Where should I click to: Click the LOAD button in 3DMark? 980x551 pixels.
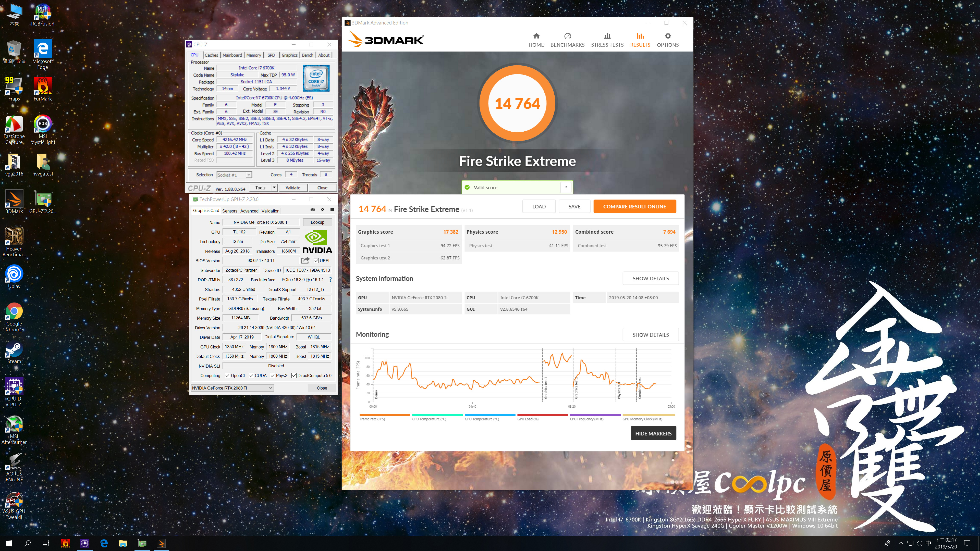pyautogui.click(x=539, y=206)
